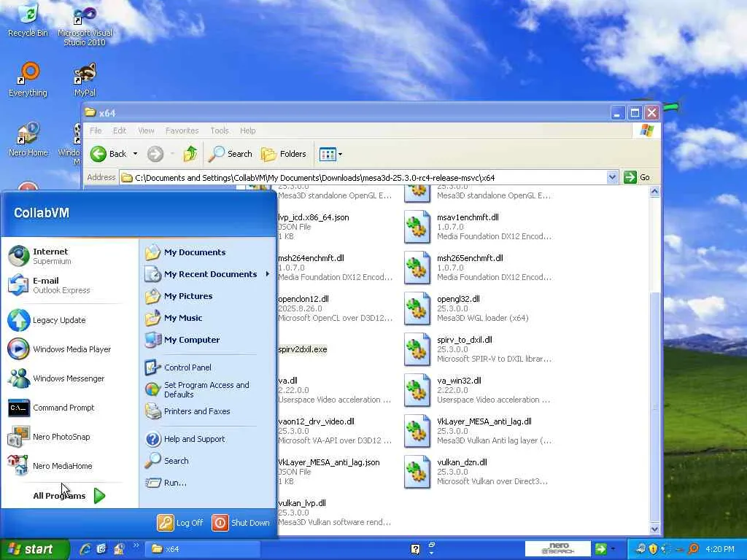Launch Internet Supermium from Start menu
Image resolution: width=747 pixels, height=560 pixels.
(x=69, y=256)
